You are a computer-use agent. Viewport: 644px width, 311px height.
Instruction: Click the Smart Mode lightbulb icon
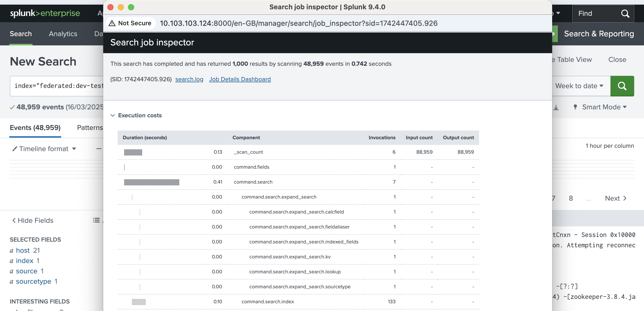(x=575, y=107)
